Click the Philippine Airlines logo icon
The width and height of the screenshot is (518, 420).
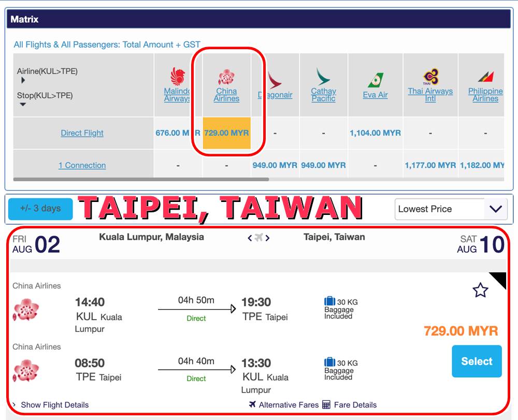click(486, 77)
